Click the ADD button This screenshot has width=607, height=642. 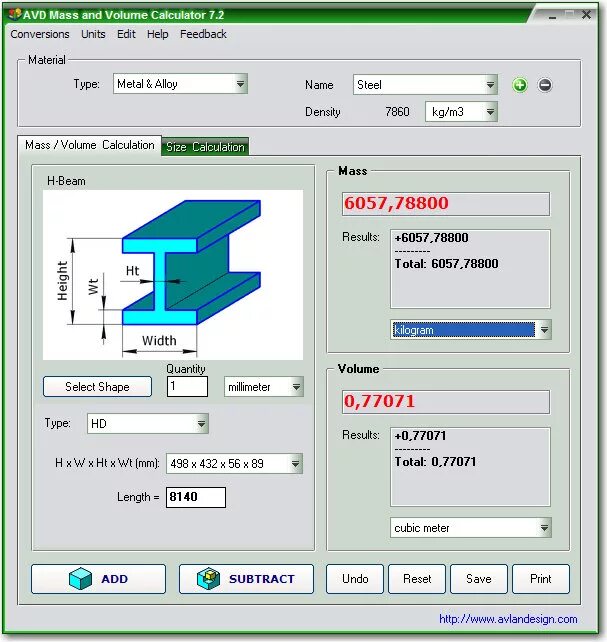point(98,579)
